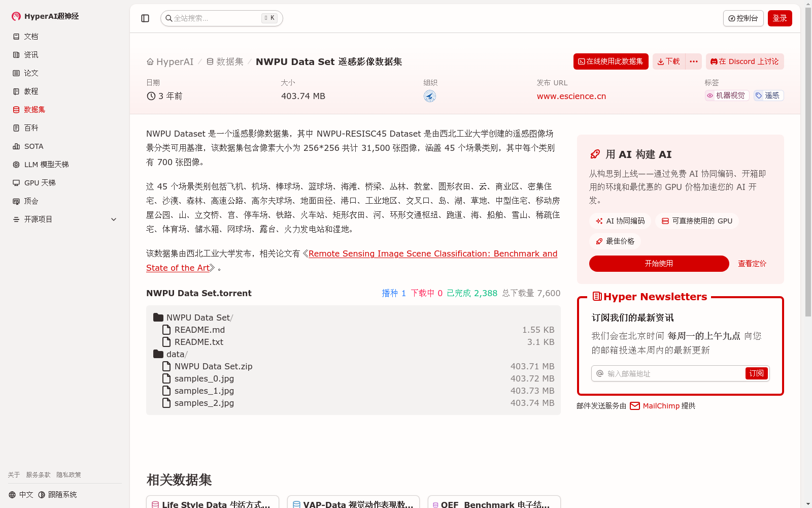Image resolution: width=812 pixels, height=508 pixels.
Task: Click the 订阅 subscribe button
Action: (756, 373)
